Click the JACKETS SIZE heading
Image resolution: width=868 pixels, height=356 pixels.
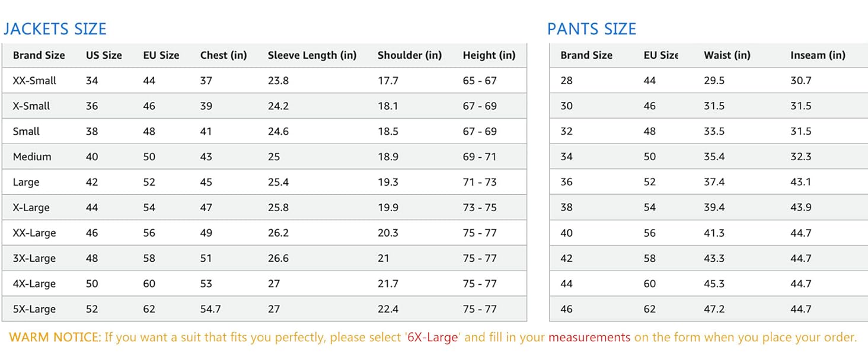point(55,29)
